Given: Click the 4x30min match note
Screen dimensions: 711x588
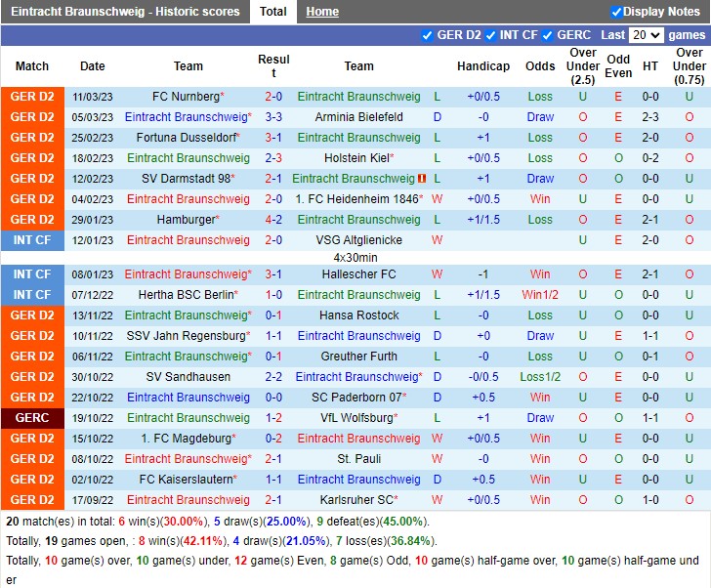Looking at the screenshot, I should 355,258.
